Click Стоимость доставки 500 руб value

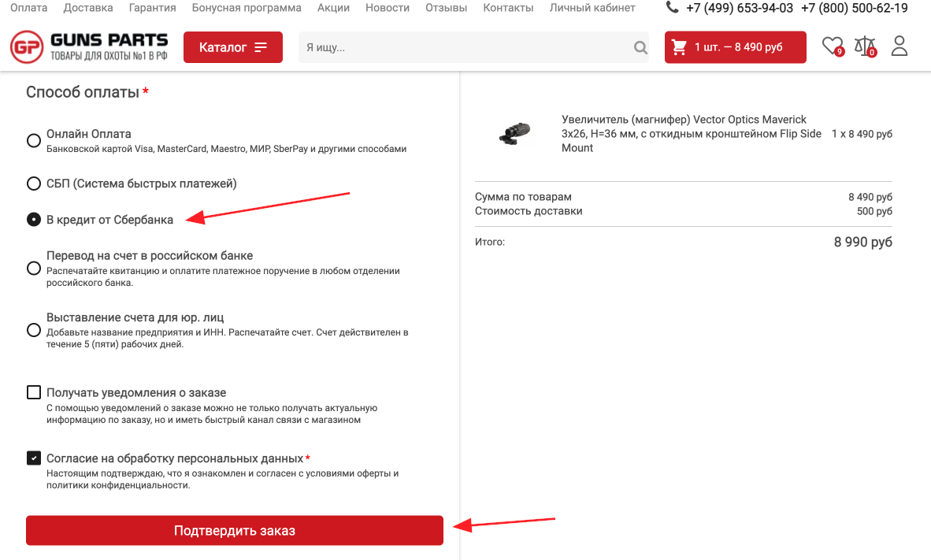pos(874,211)
